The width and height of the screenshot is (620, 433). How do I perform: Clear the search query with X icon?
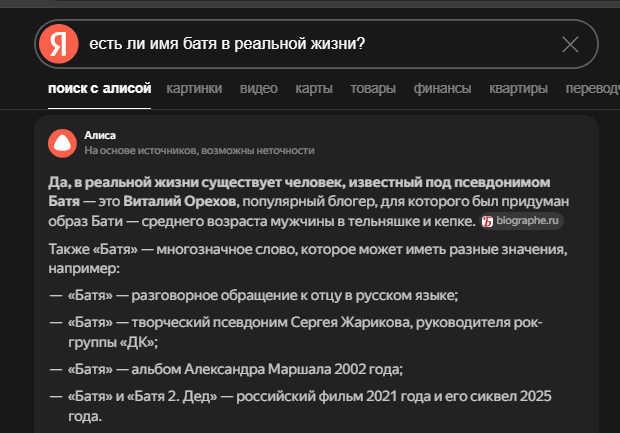click(x=570, y=44)
